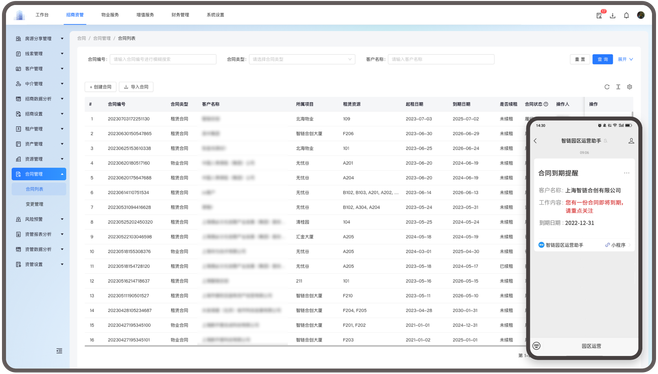The image size is (658, 374).
Task: Click the blue 查询 button
Action: point(603,60)
